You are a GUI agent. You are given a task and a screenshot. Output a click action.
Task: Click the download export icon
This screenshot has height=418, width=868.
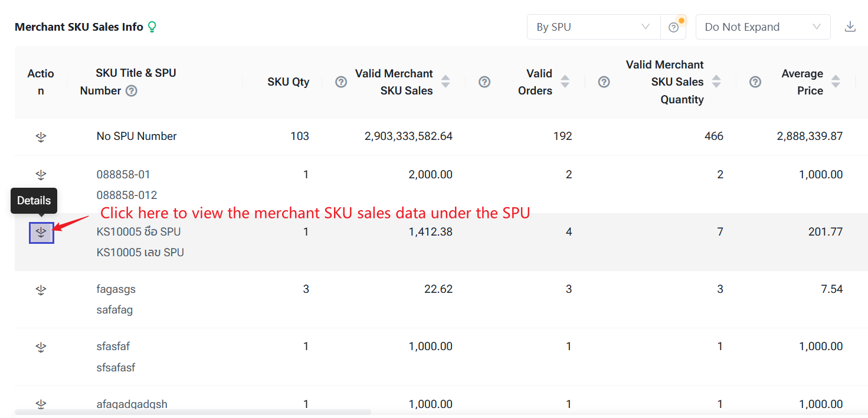[850, 27]
